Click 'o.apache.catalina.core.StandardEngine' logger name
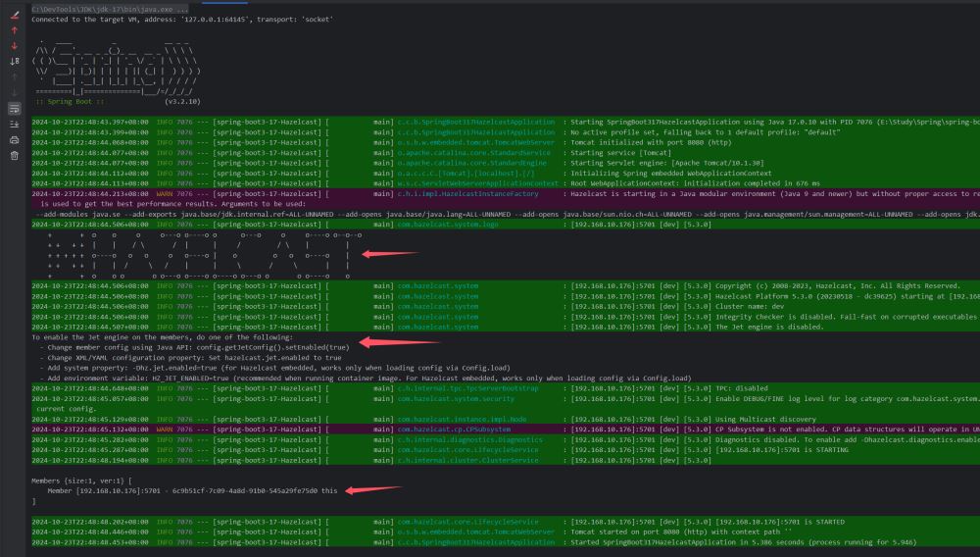Screen dimensions: 980x557 [472, 163]
